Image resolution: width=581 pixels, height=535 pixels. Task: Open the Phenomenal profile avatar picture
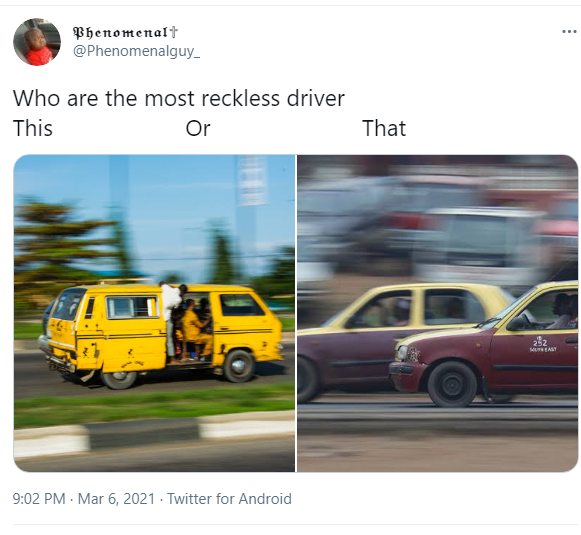[37, 42]
